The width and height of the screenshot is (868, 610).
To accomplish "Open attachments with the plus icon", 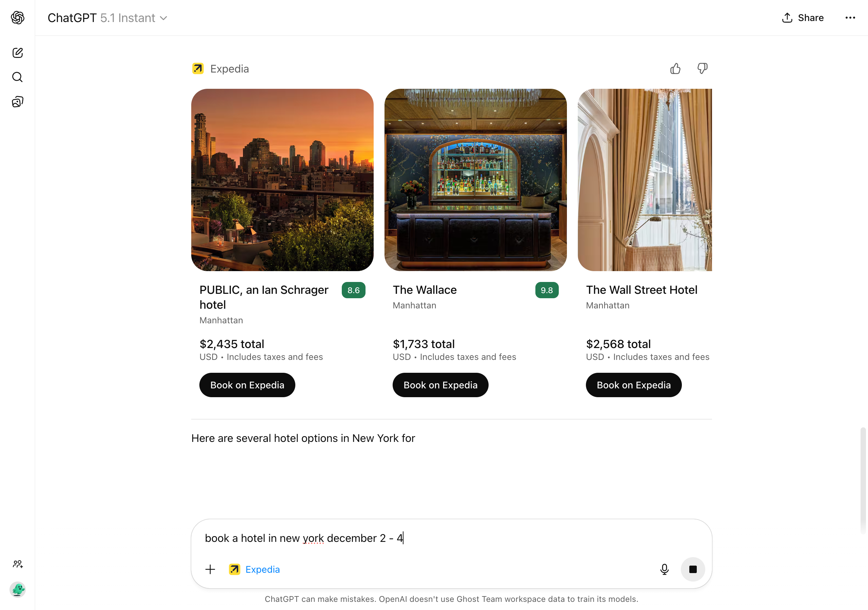I will click(x=210, y=569).
